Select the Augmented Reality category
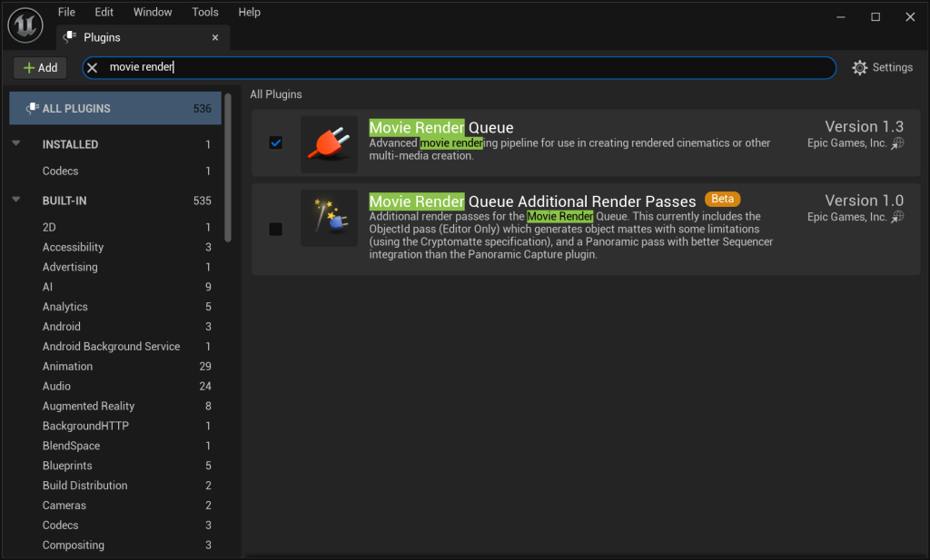Screen dimensions: 930x560 115,406
